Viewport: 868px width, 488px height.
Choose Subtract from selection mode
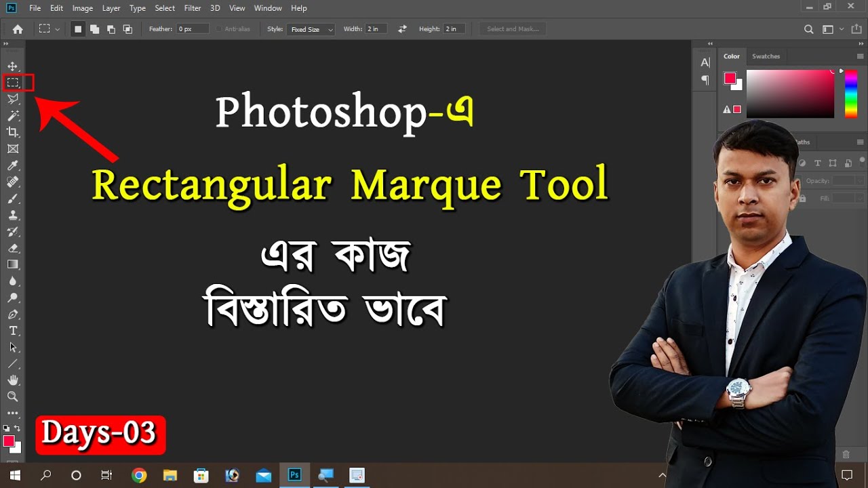[111, 29]
